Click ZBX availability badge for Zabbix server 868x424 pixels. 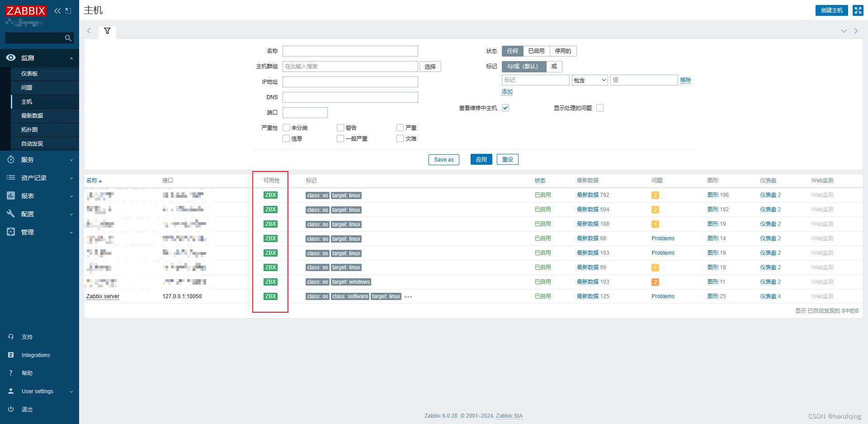[270, 296]
